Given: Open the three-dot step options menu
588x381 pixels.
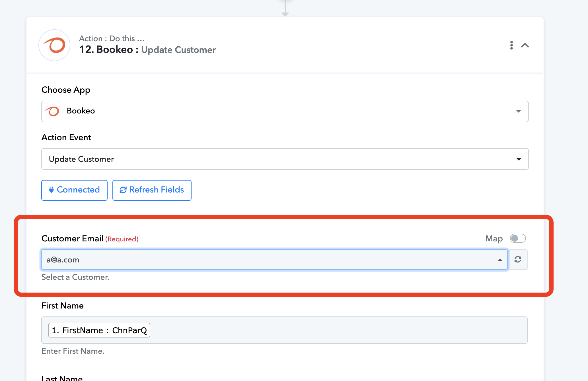Looking at the screenshot, I should pyautogui.click(x=511, y=45).
